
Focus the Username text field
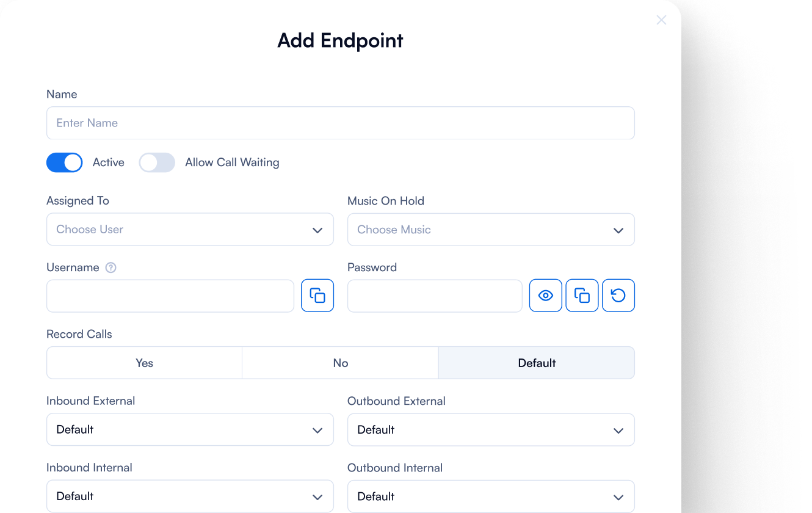coord(170,296)
